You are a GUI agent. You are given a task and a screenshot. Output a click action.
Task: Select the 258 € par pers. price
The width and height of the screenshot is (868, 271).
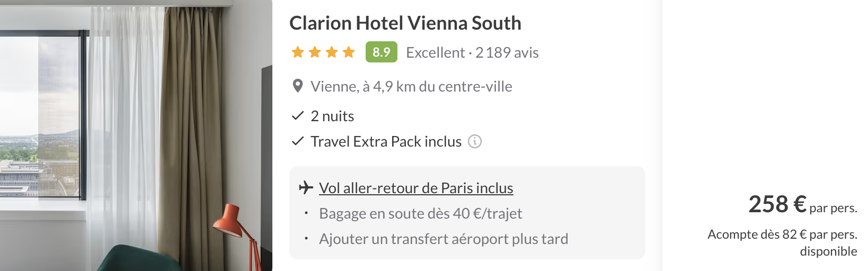point(803,204)
